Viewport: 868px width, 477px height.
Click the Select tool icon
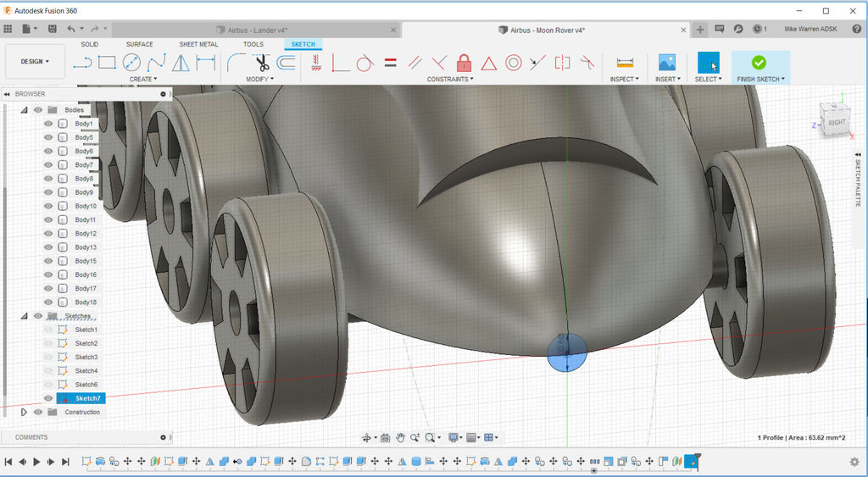tap(708, 63)
